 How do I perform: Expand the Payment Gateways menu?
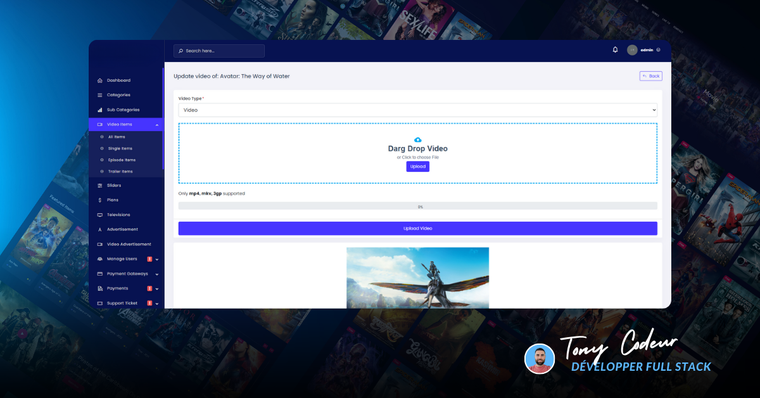tap(157, 274)
